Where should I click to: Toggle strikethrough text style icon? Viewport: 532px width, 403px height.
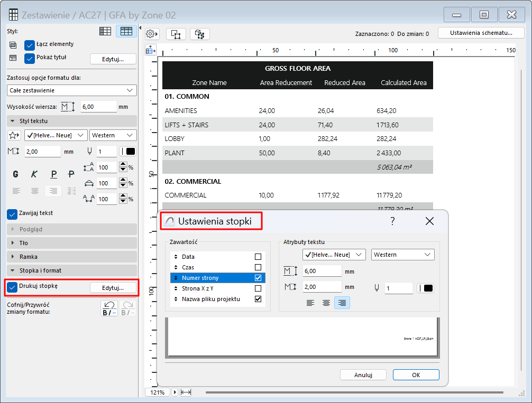tap(71, 174)
